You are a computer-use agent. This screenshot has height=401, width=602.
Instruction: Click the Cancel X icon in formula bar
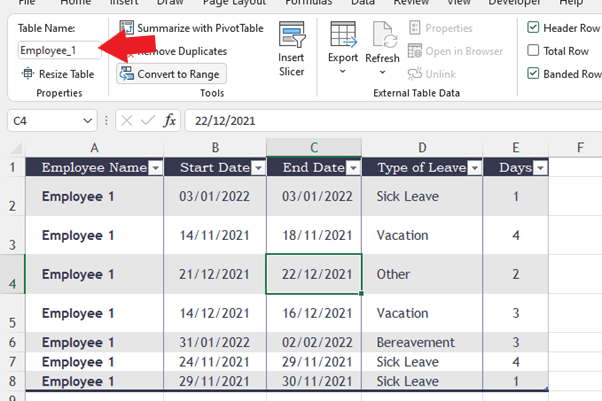(126, 121)
